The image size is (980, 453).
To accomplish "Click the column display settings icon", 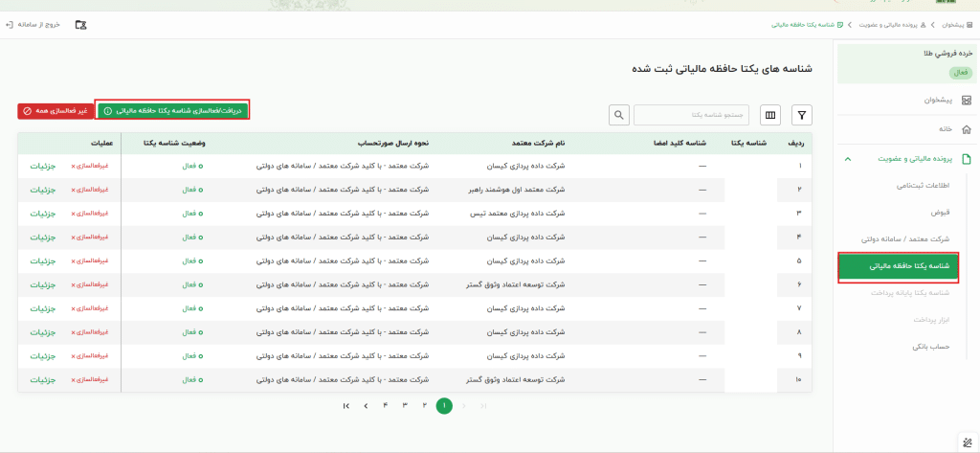I will (769, 115).
